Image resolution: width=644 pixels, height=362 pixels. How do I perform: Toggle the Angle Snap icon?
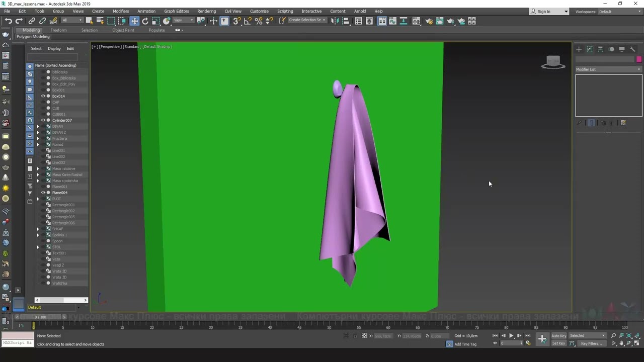point(248,21)
